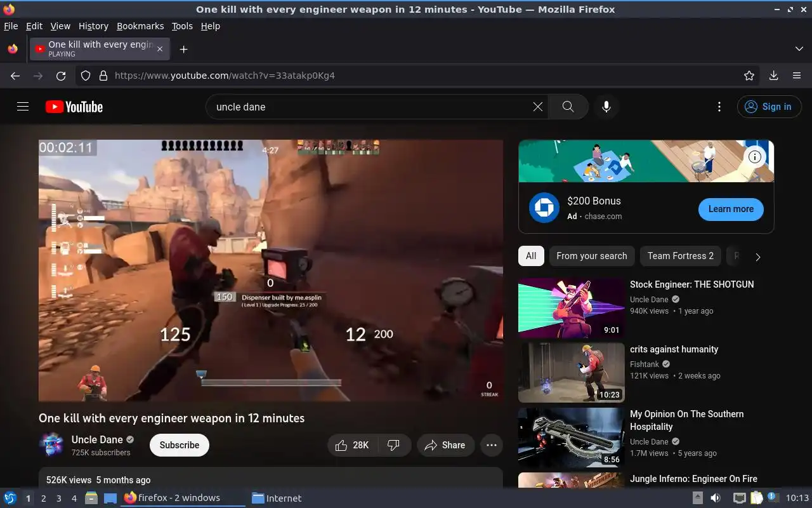Open crits against humanity video title
The width and height of the screenshot is (812, 508).
pyautogui.click(x=674, y=349)
